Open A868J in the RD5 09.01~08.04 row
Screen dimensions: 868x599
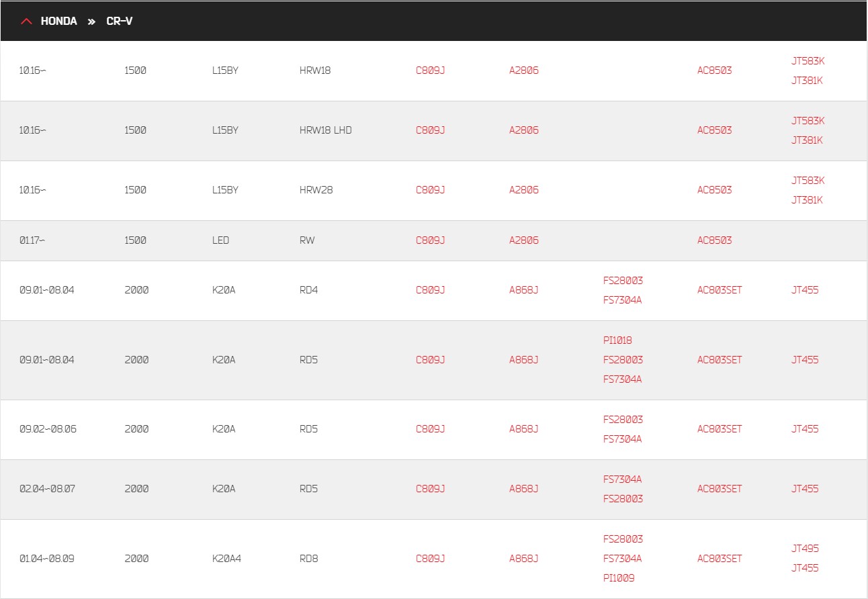click(x=524, y=360)
